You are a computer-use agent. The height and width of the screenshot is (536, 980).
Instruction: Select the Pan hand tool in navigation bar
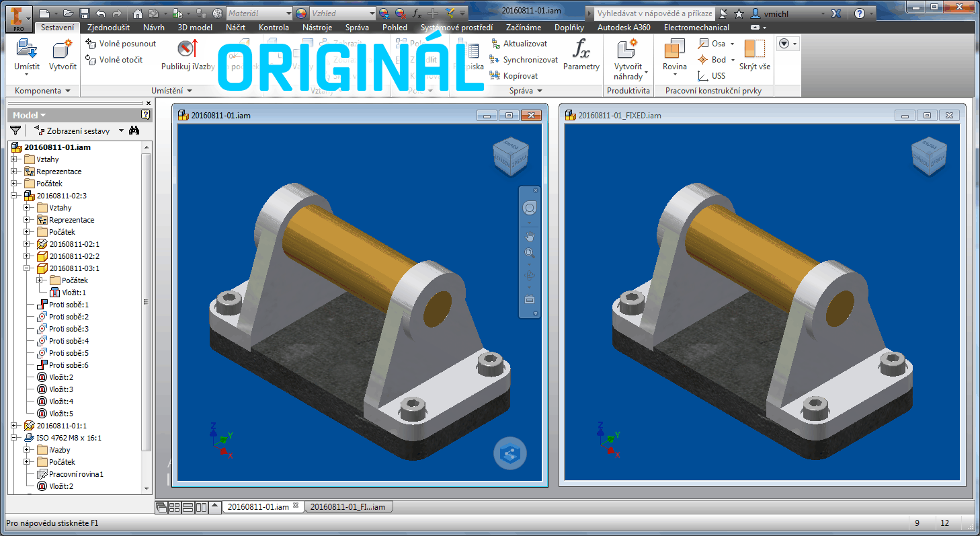(x=530, y=236)
